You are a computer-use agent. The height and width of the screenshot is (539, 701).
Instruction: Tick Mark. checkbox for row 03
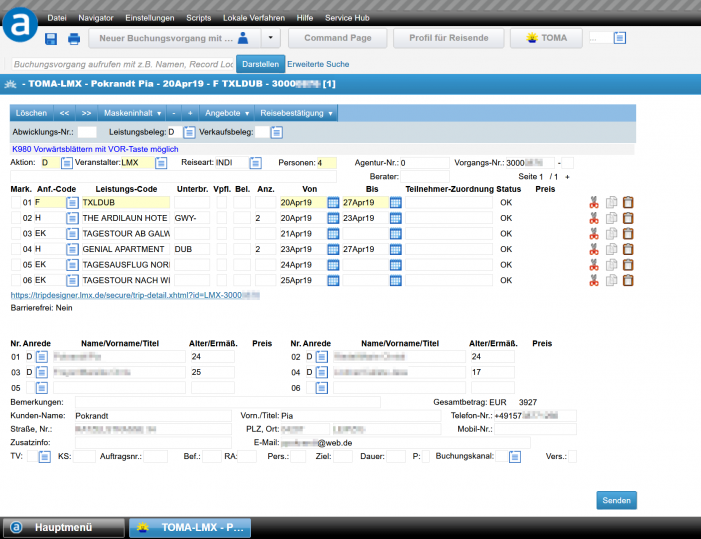[x=16, y=233]
